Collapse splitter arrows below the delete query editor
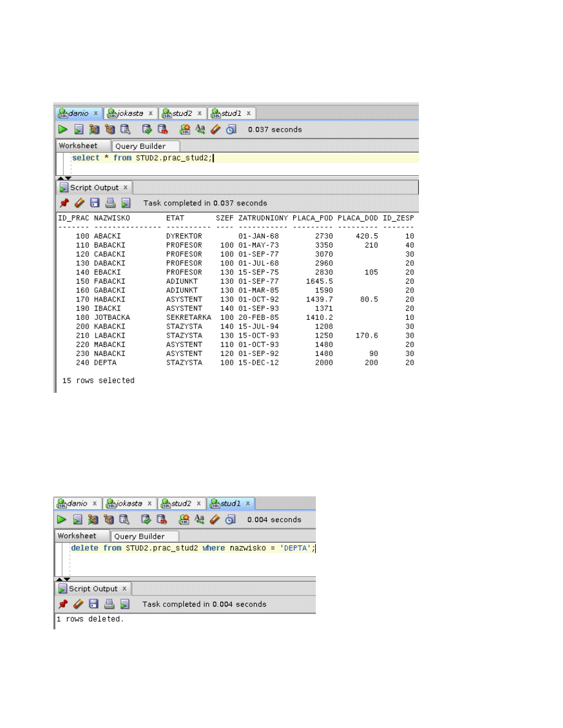Screen dimensions: 563x728 63,579
